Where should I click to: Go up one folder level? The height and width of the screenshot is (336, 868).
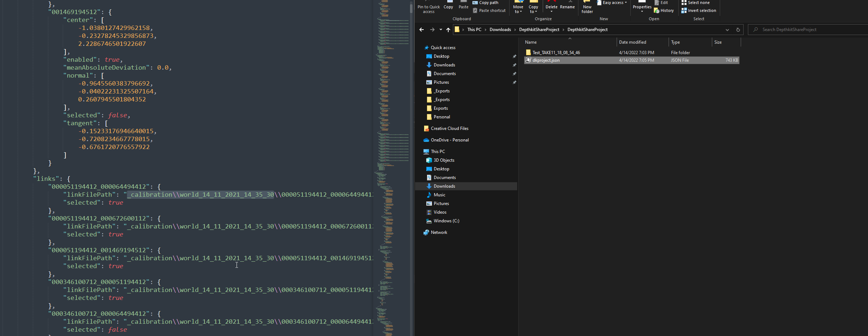click(x=448, y=30)
